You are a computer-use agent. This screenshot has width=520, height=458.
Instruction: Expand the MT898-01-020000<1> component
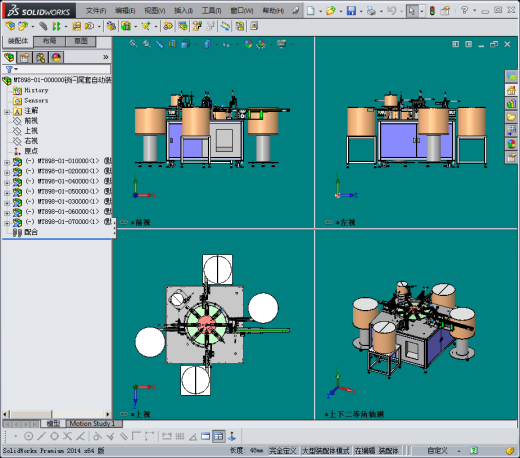click(7, 173)
